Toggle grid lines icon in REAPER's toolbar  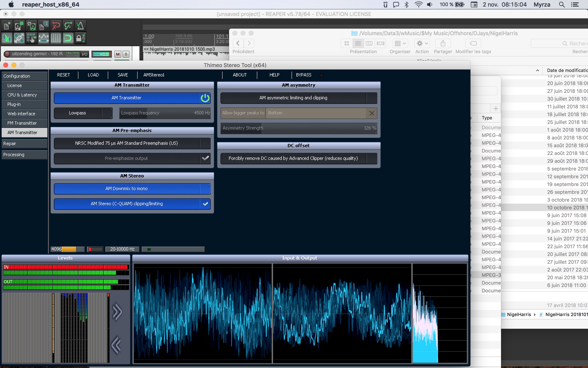(56, 38)
